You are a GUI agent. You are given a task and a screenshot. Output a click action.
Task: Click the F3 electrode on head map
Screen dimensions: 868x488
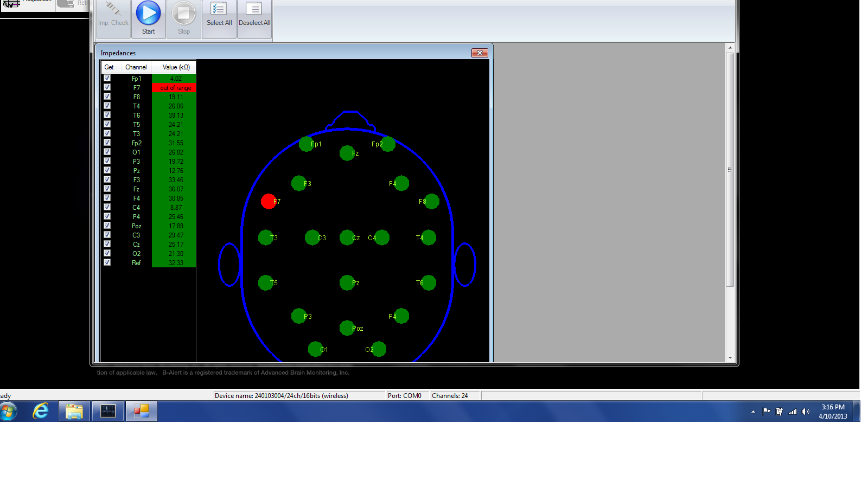pos(299,183)
